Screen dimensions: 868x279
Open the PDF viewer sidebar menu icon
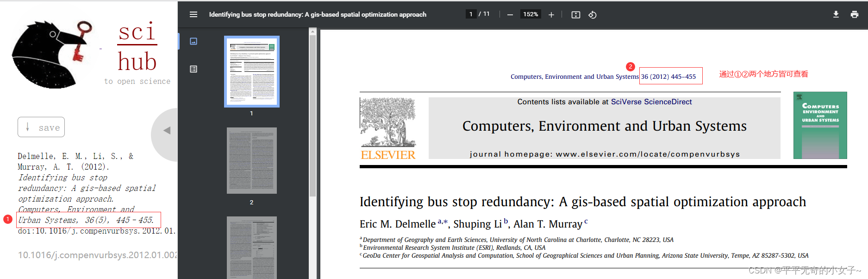pyautogui.click(x=194, y=14)
